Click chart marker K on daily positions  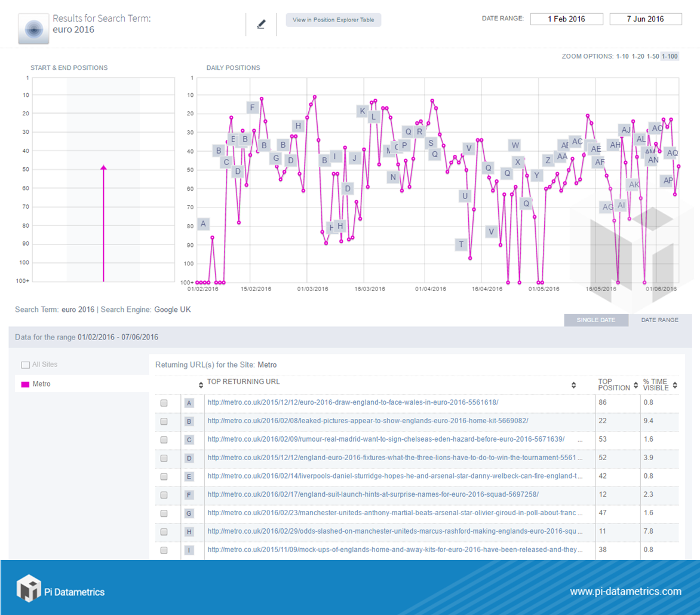[x=362, y=111]
